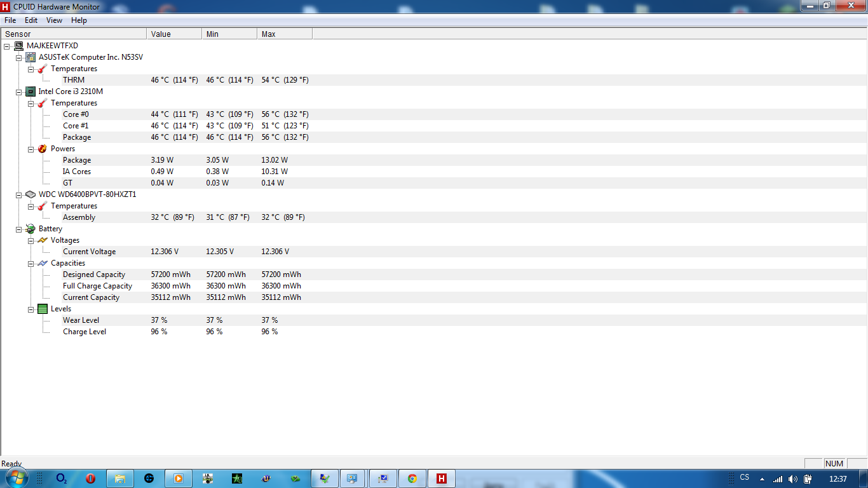Open the volume control in the tray
This screenshot has height=488, width=868.
pos(792,478)
